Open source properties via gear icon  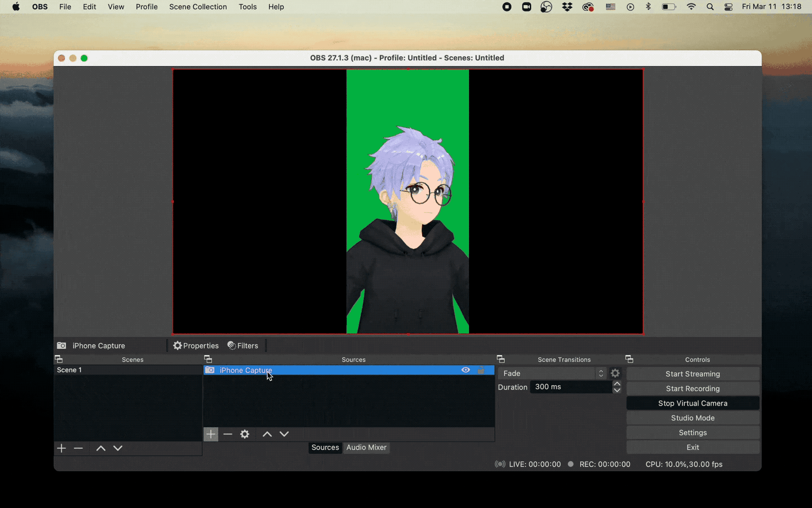pos(245,434)
